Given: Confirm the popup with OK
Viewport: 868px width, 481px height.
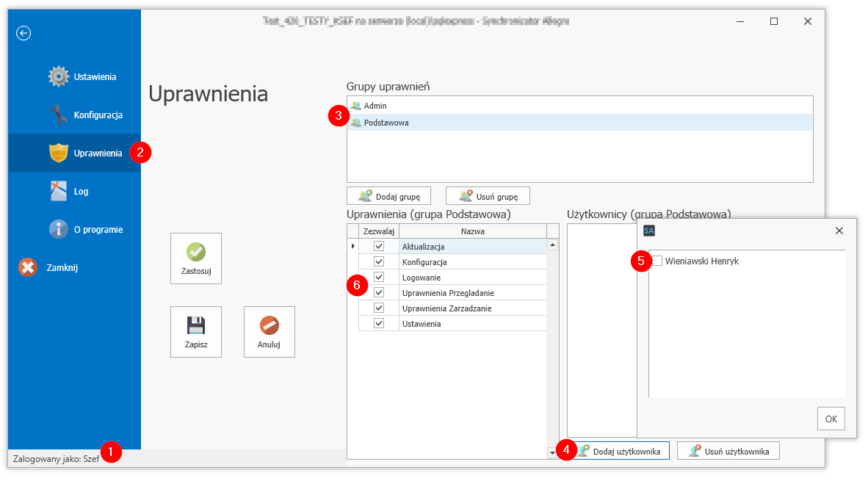Looking at the screenshot, I should tap(831, 419).
